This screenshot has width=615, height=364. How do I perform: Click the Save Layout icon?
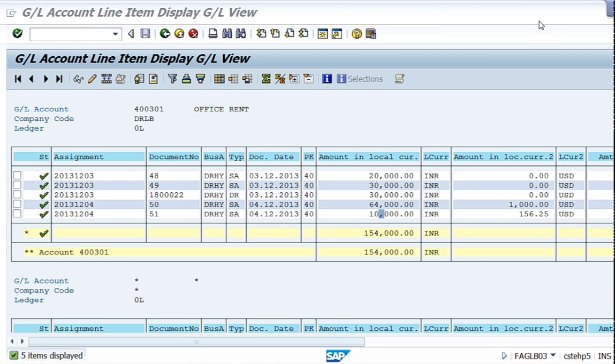pos(247,79)
